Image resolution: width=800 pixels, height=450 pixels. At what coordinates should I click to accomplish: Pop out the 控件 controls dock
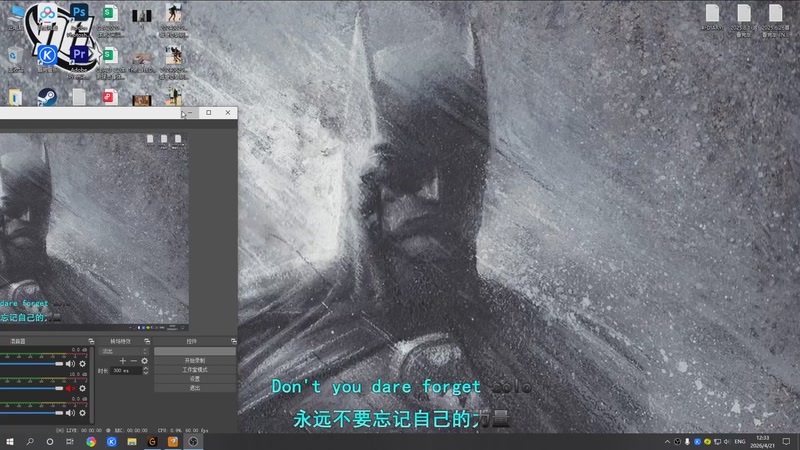234,341
